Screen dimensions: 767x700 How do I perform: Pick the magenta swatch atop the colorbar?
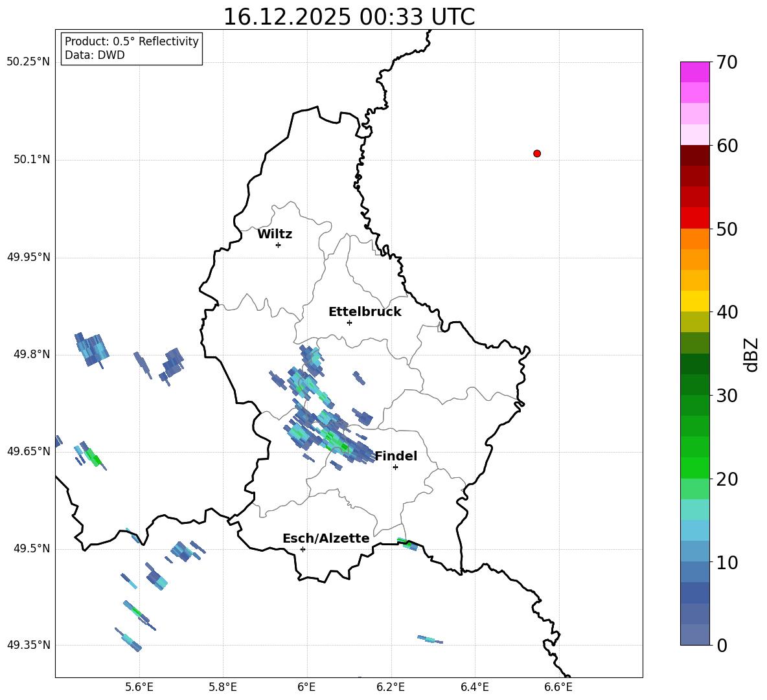694,73
